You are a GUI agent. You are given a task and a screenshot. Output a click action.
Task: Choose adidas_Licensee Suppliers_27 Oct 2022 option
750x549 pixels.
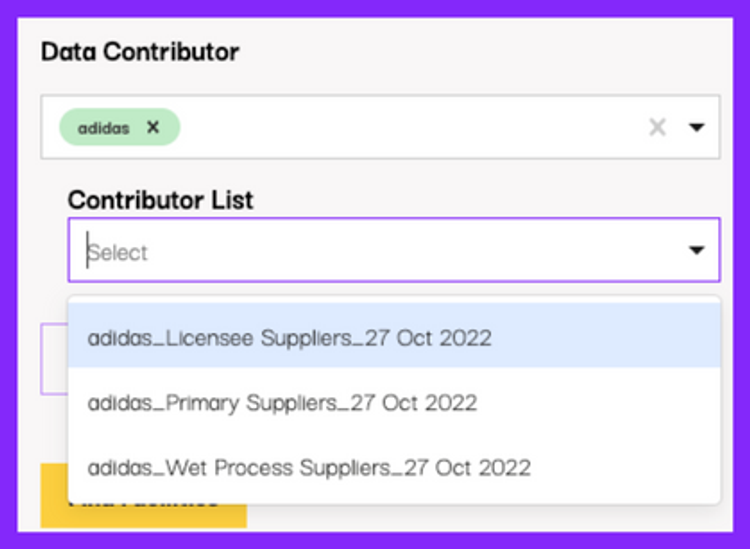[x=290, y=337]
